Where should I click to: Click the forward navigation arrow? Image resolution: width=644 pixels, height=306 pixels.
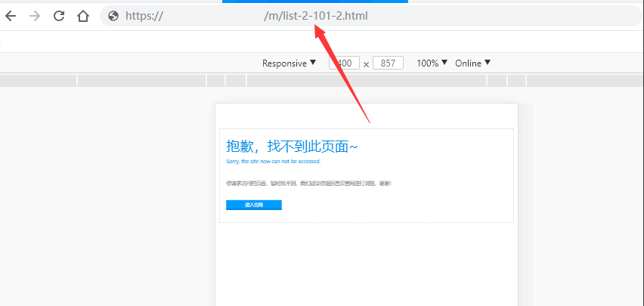tap(34, 16)
